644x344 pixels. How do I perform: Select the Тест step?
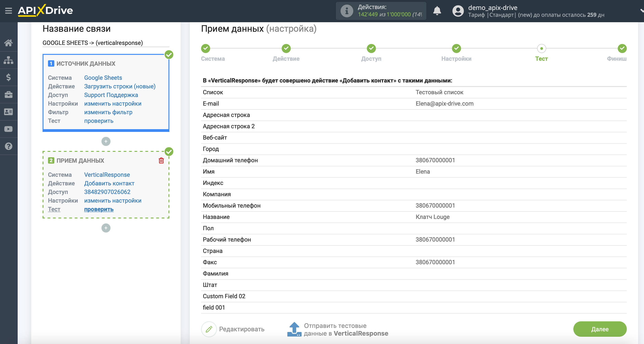(x=541, y=48)
